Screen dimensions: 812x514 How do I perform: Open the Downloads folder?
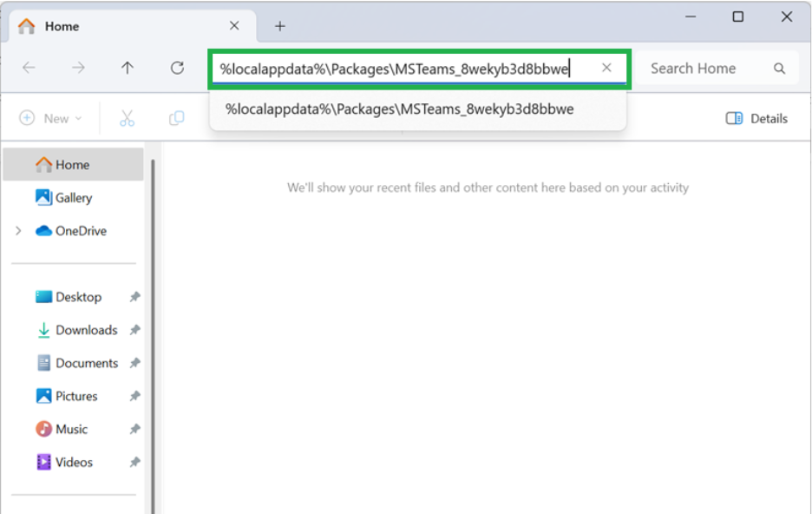(x=76, y=330)
